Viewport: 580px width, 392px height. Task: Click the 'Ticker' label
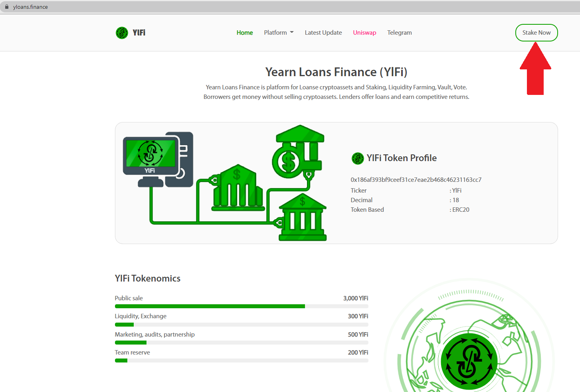click(x=358, y=191)
